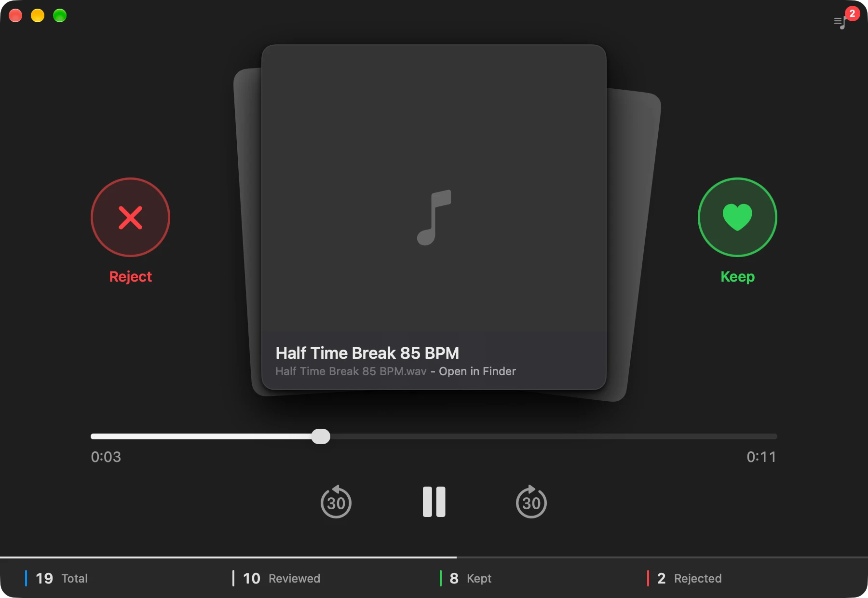Click the Half Time Break 85 BPM title
868x598 pixels.
(x=367, y=353)
